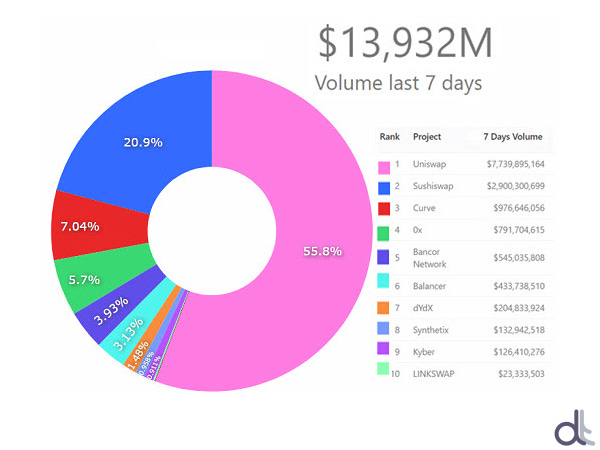Viewport: 600px width, 450px height.
Task: Click the green 0x legend swatch
Action: pyautogui.click(x=383, y=233)
